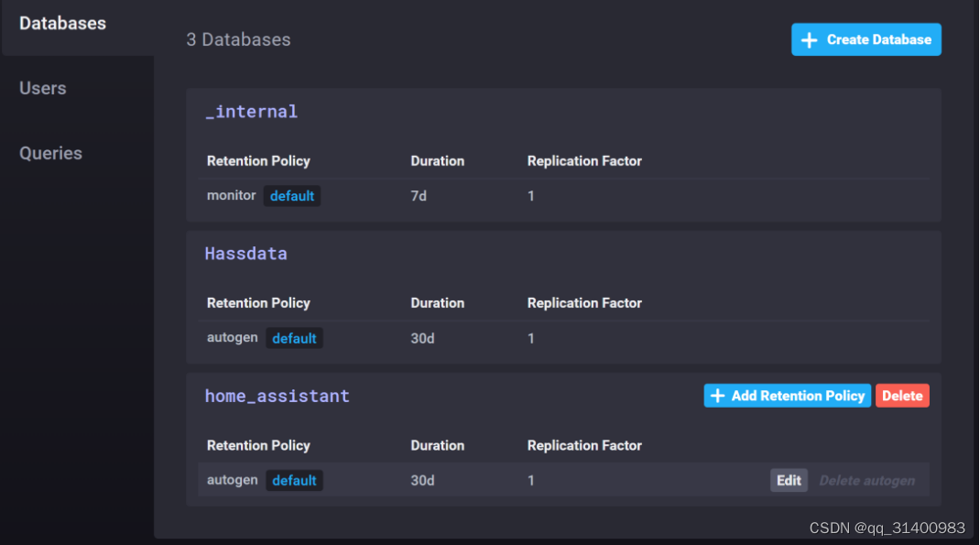Click Hassdata 30d duration value
980x545 pixels.
pyautogui.click(x=422, y=338)
